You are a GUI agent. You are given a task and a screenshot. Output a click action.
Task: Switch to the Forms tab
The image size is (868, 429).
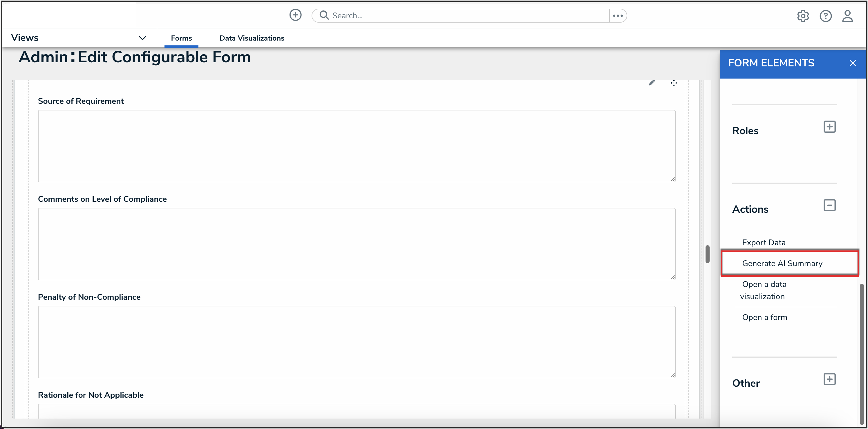[181, 38]
